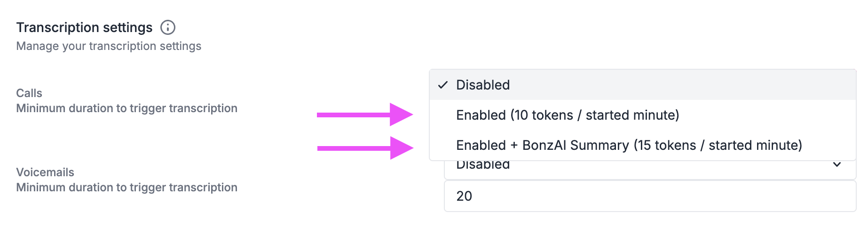Expand the Voicemails dropdown chevron

coord(837,164)
